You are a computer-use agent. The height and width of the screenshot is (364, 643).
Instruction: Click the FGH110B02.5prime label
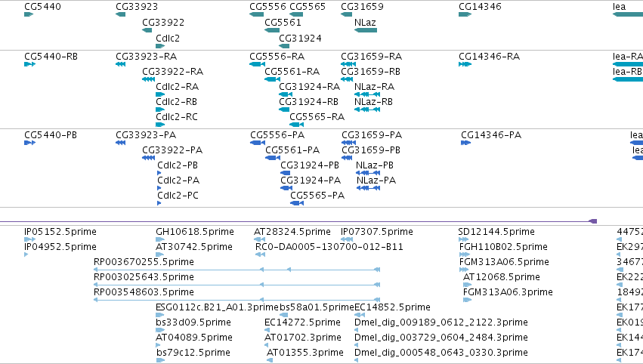(x=503, y=247)
